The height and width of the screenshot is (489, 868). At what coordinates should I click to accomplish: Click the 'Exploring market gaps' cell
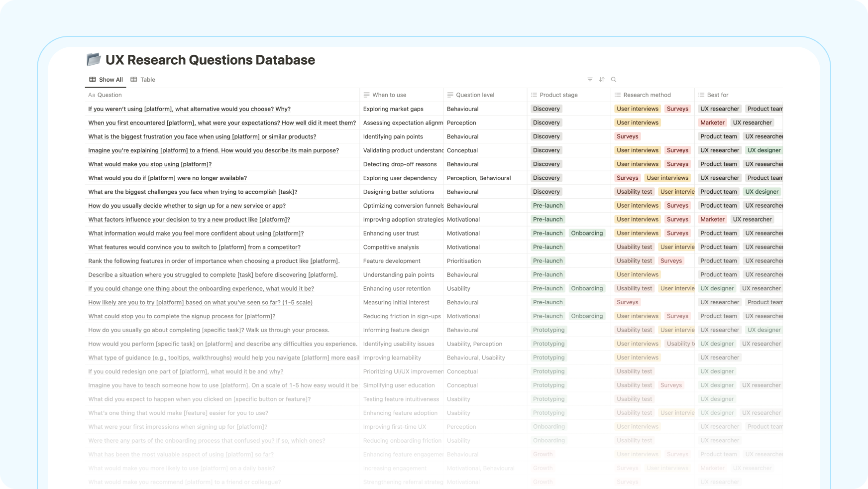click(393, 109)
